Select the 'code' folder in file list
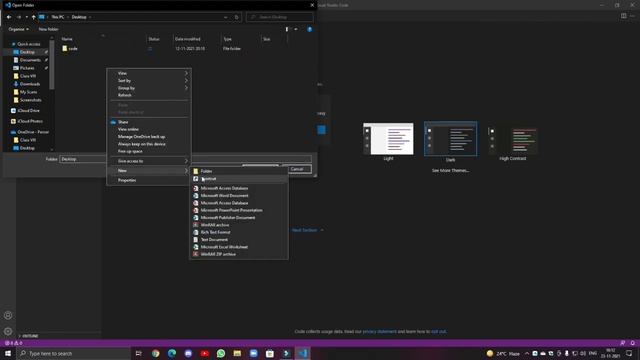This screenshot has width=640, height=360. click(70, 49)
